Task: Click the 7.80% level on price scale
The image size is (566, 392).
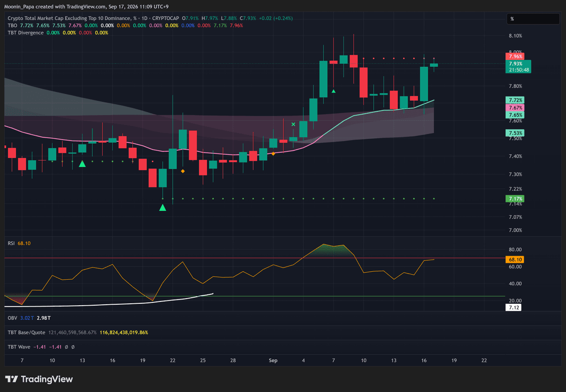Action: click(x=516, y=86)
